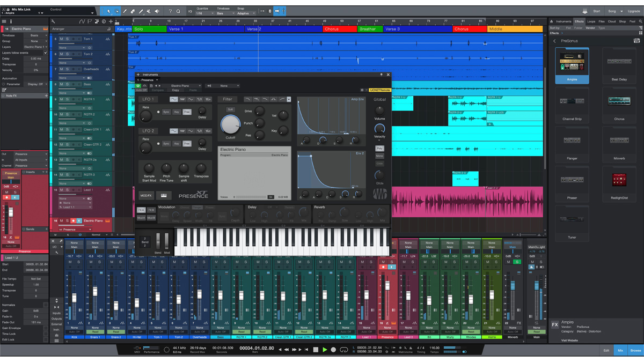
Task: Go back with the PreSonus folder arrow
Action: click(555, 41)
